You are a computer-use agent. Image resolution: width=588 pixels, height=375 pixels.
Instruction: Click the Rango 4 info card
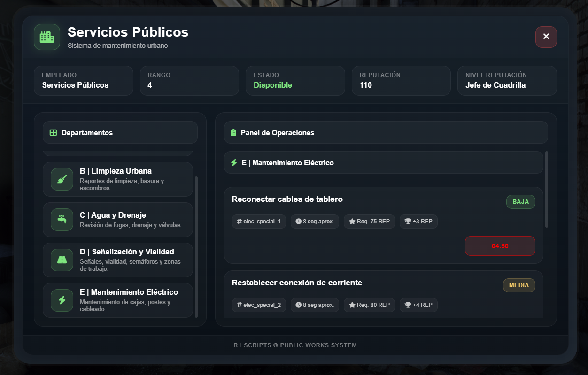[190, 81]
